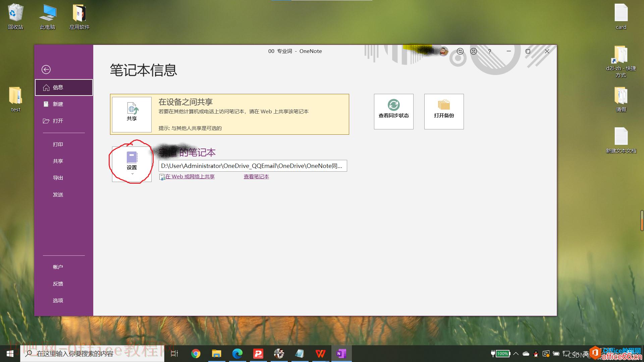Select the 应用软件 folder on desktop
Viewport: 644px width, 362px height.
point(79,17)
